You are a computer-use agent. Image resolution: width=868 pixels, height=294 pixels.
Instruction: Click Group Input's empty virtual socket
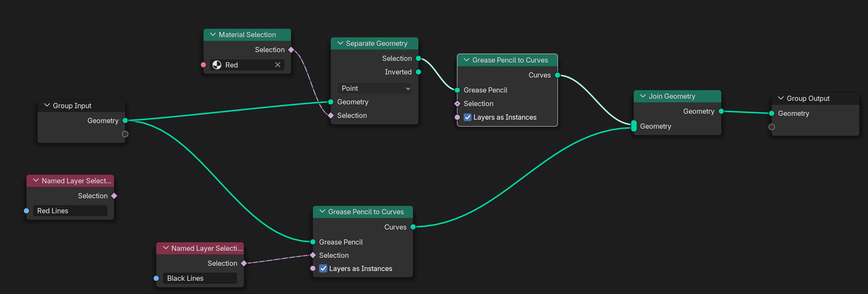125,134
